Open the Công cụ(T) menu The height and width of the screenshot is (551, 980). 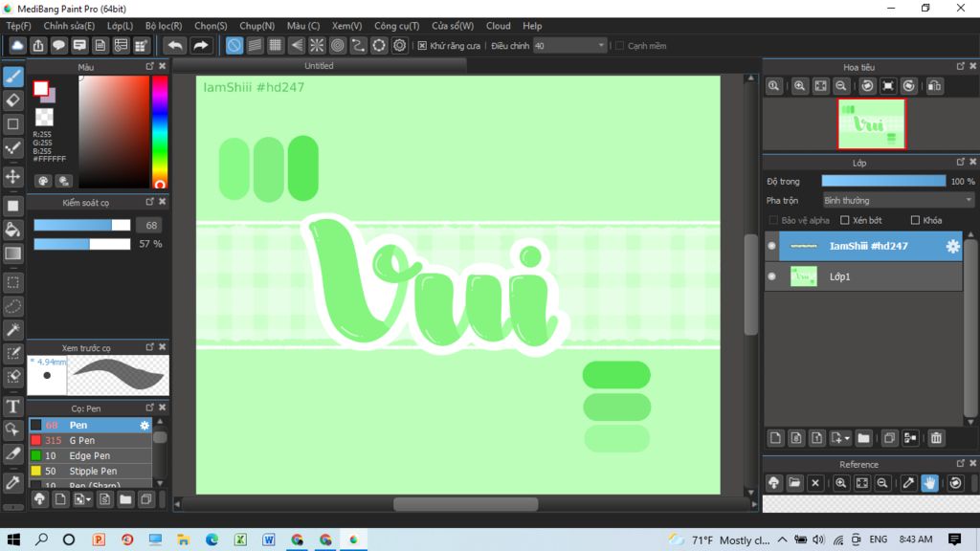point(396,26)
